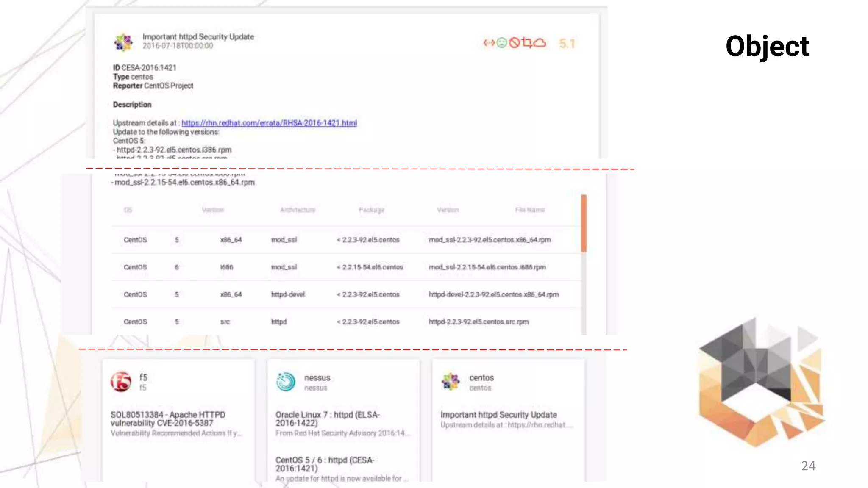Click the centos card logo icon
868x488 pixels.
pyautogui.click(x=451, y=382)
